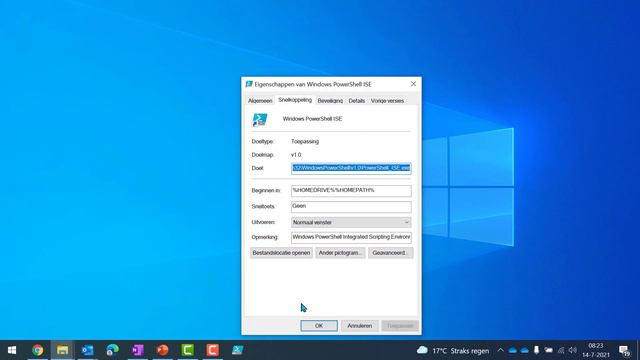The width and height of the screenshot is (640, 360).
Task: Click the Sneltoets field showing Geen
Action: tap(351, 207)
